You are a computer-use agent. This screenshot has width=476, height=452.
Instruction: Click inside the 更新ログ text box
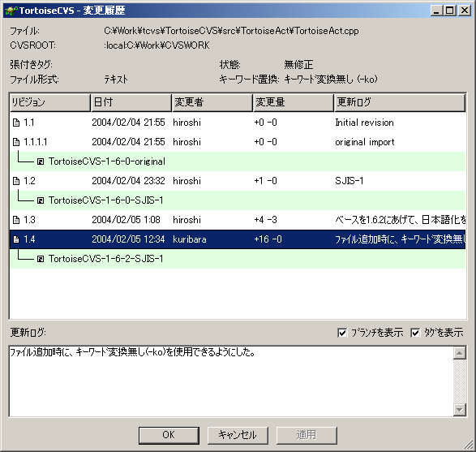click(231, 381)
